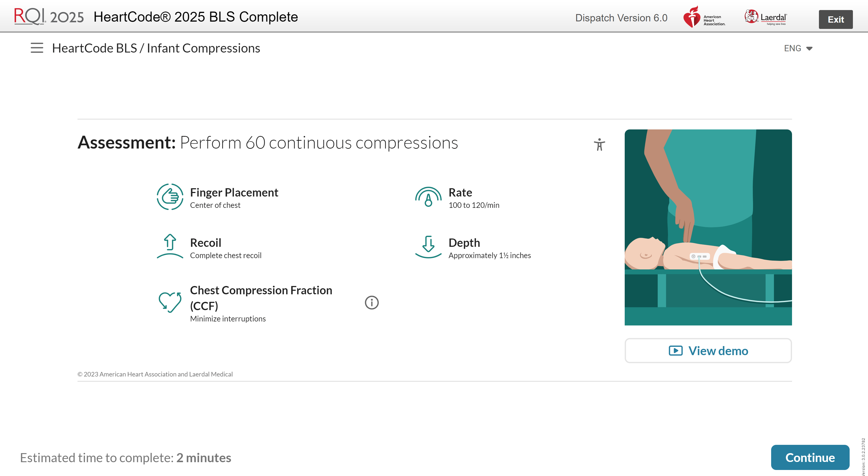Viewport: 868px width, 476px height.
Task: Click the RQI 2025 logo
Action: coord(48,16)
